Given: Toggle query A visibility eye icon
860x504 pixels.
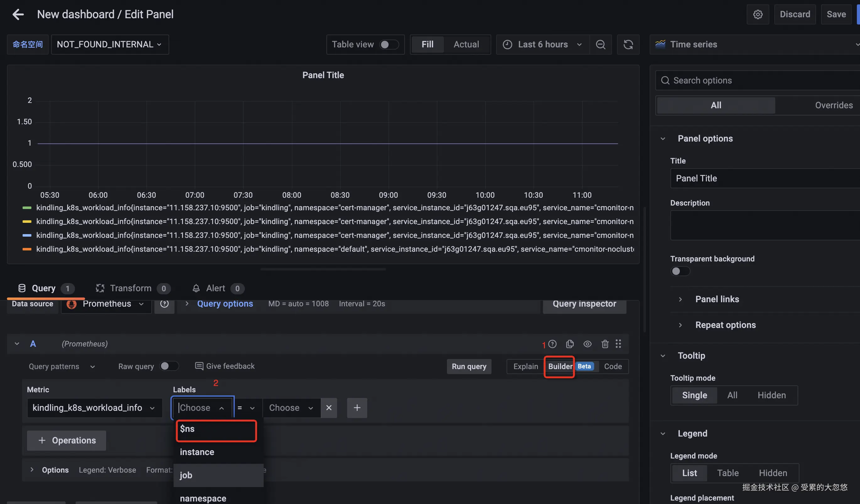Looking at the screenshot, I should click(x=587, y=344).
